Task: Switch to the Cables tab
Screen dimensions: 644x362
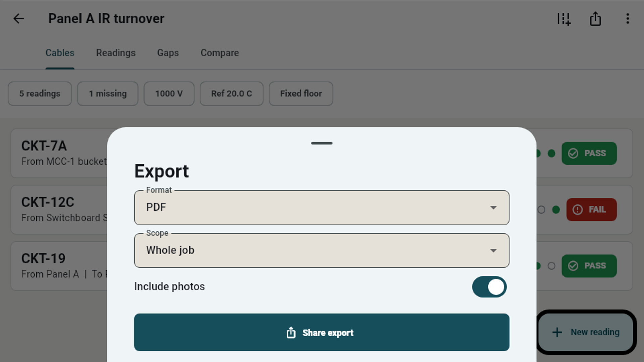Action: coord(60,53)
